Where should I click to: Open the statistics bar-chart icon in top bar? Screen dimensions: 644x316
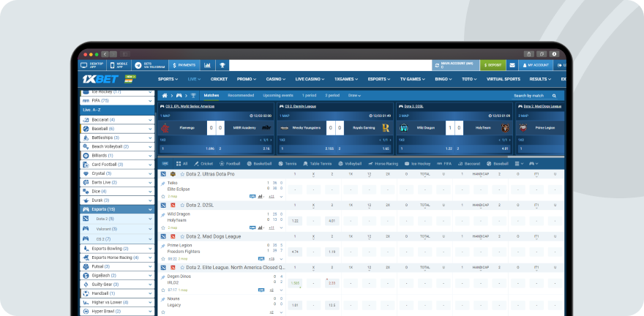pos(207,65)
